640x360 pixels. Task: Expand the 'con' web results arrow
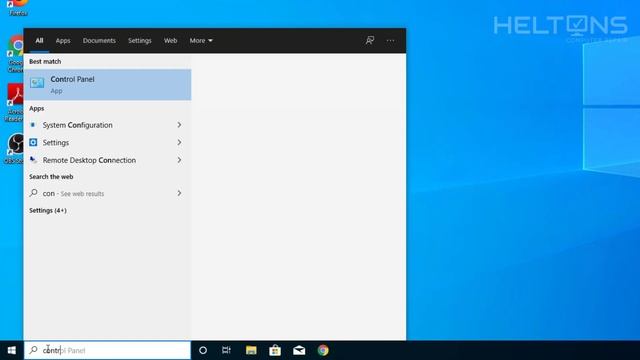[179, 193]
